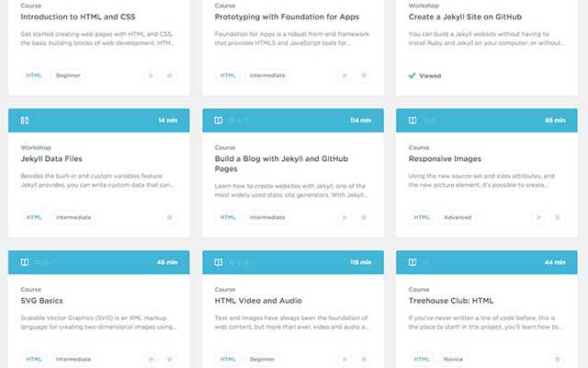Click the play icon on Prototyping with Foundation card
This screenshot has height=368, width=588.
[x=345, y=75]
